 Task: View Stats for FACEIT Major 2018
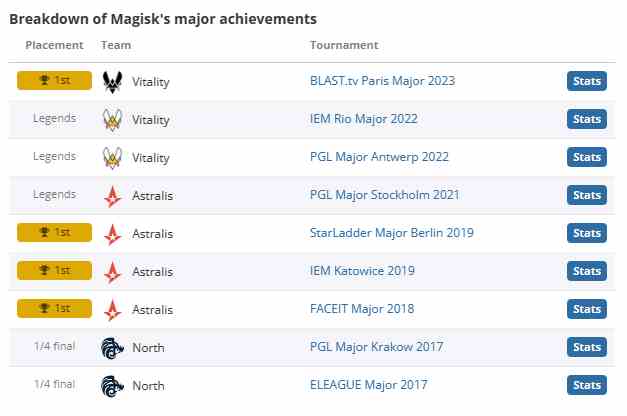tap(587, 309)
